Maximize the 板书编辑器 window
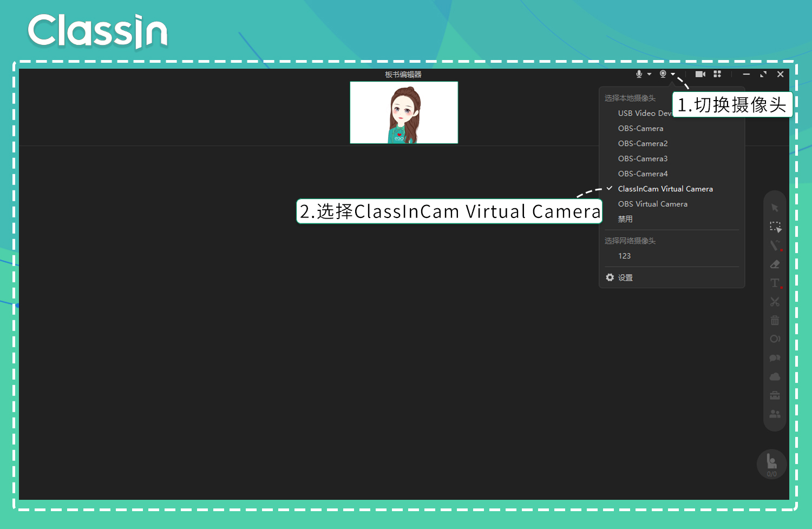The height and width of the screenshot is (529, 812). (763, 74)
